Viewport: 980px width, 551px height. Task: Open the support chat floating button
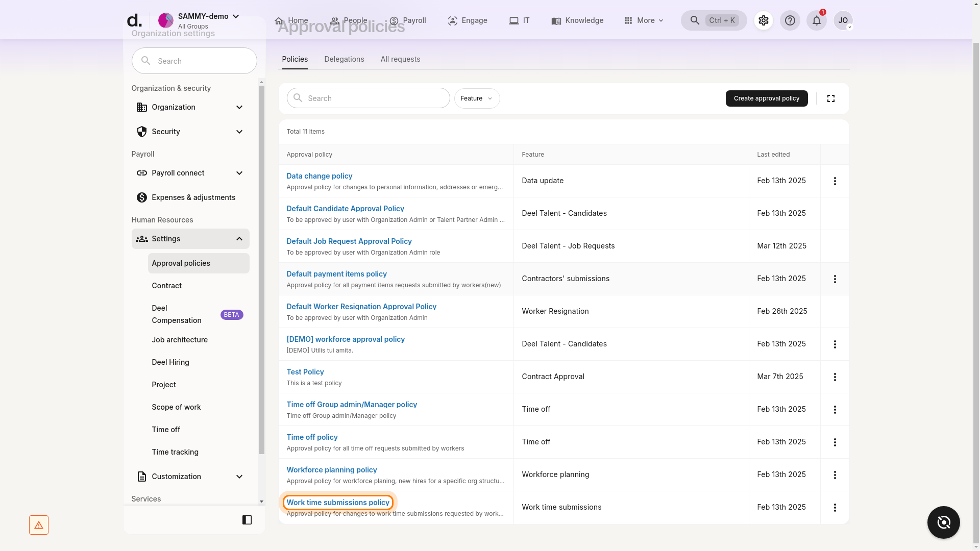point(943,522)
